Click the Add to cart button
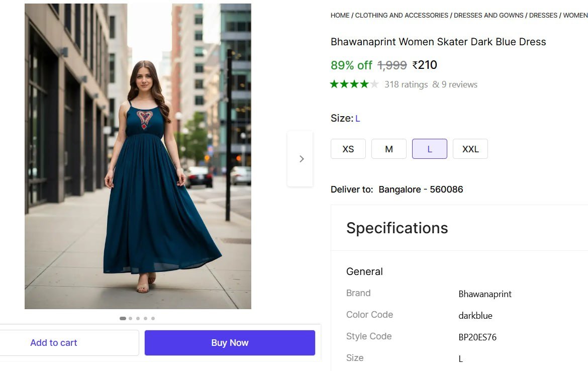This screenshot has height=371, width=588. point(53,342)
